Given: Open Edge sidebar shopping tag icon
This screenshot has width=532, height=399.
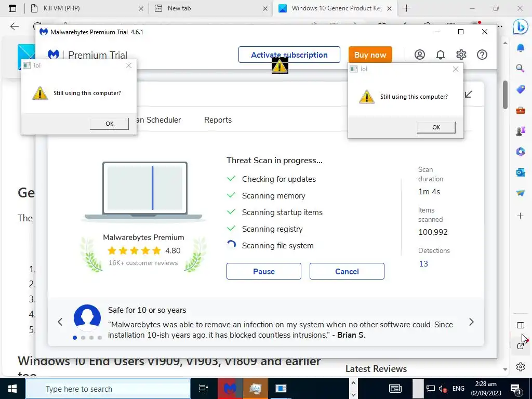Looking at the screenshot, I should pyautogui.click(x=521, y=89).
